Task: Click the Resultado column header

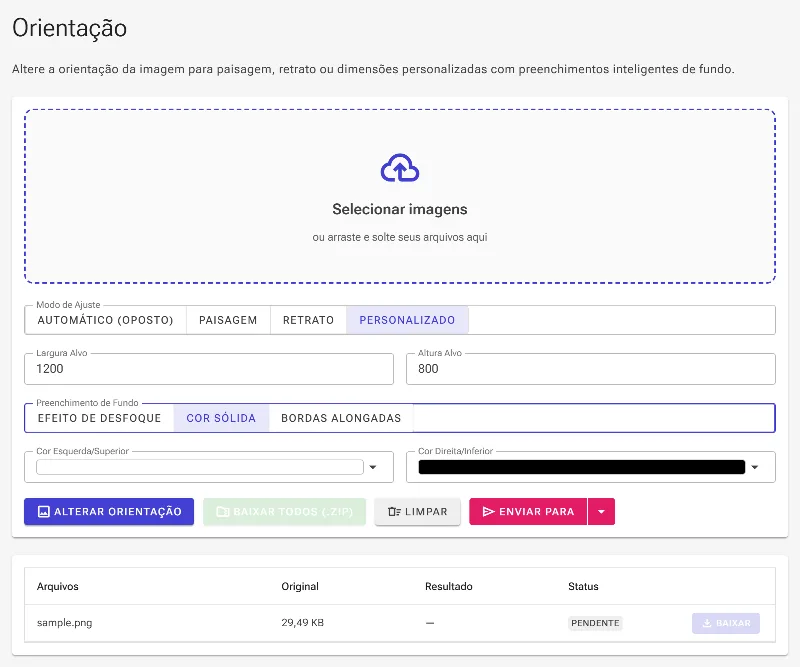Action: (x=448, y=586)
